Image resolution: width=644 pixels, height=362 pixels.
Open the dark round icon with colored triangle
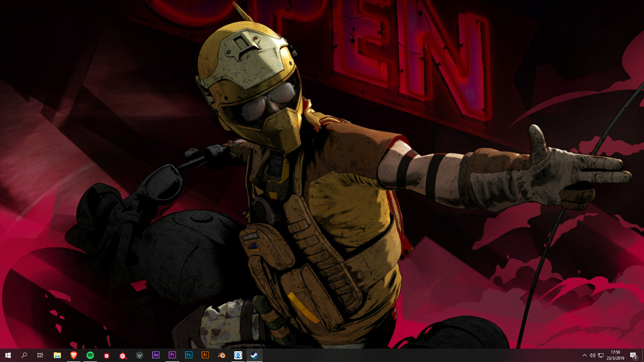click(x=140, y=355)
